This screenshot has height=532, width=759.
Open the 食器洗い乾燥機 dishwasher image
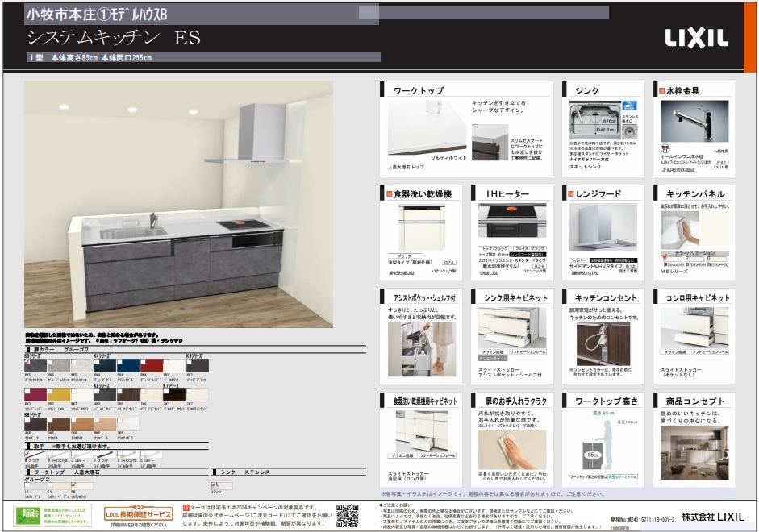pos(421,227)
